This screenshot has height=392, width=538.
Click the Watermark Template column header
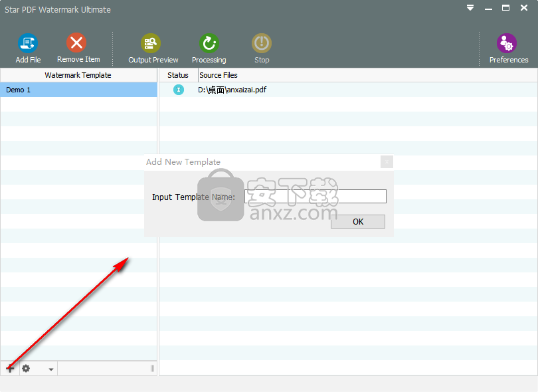(x=78, y=75)
